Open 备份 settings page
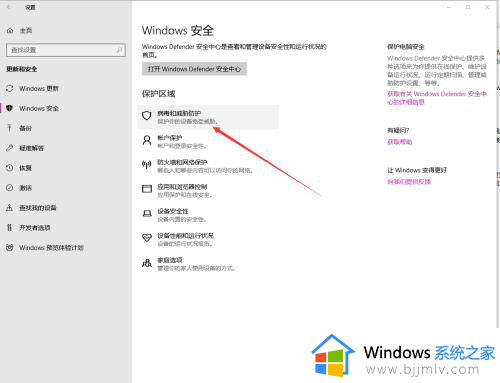Viewport: 500px width, 383px height. [x=25, y=128]
